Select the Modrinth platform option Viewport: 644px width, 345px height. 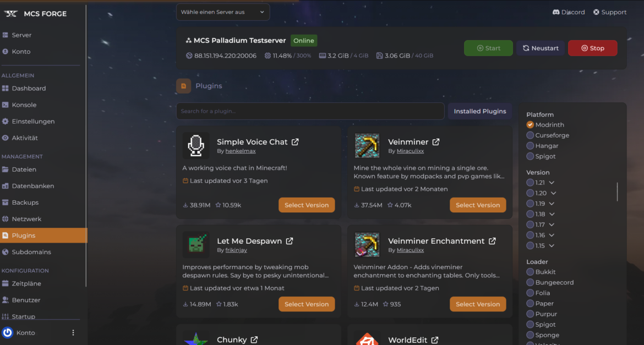coord(530,124)
